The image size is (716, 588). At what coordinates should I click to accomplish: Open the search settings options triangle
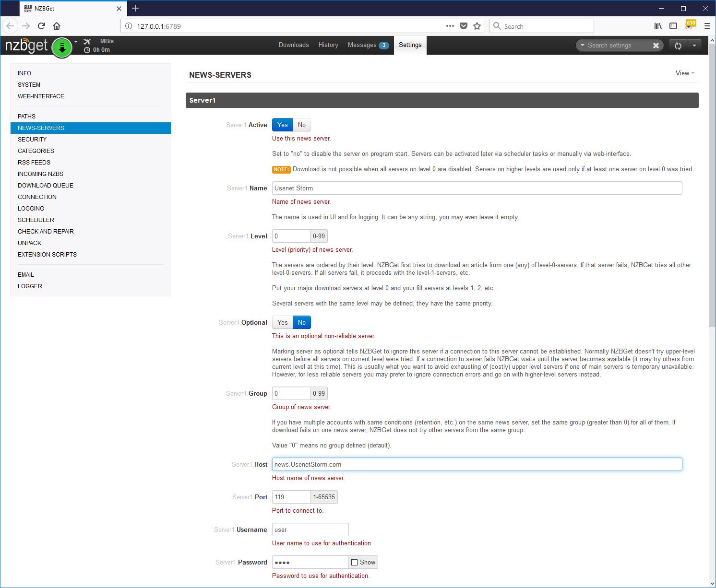[583, 45]
